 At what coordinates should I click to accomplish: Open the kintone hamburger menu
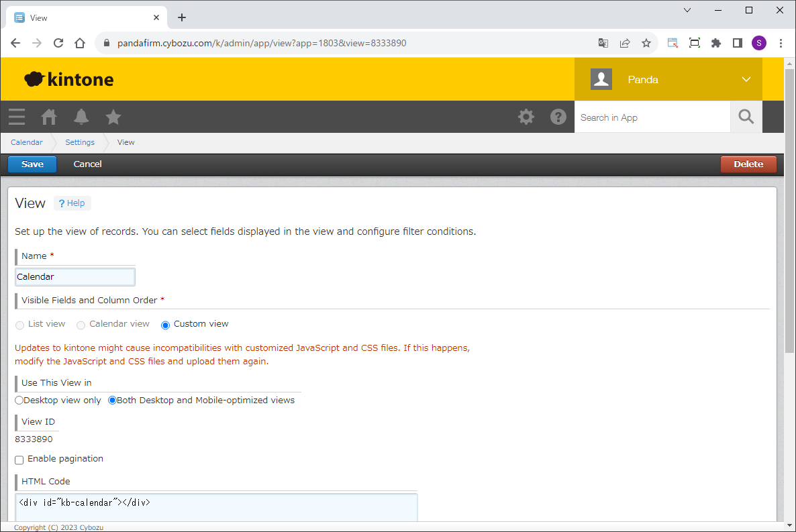point(17,117)
